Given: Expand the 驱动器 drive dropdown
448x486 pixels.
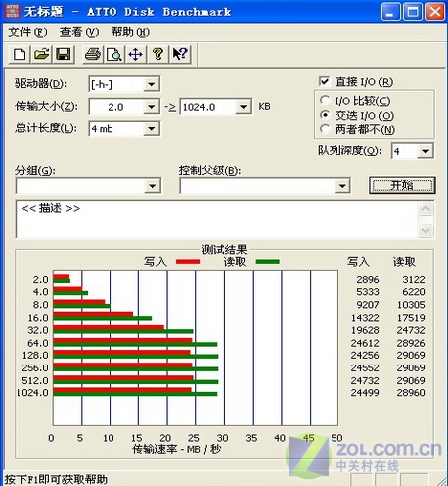Looking at the screenshot, I should tap(151, 84).
